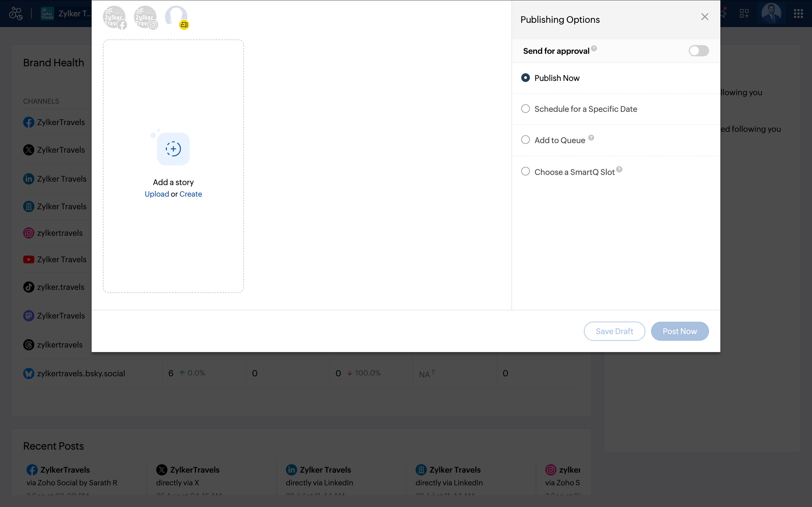The width and height of the screenshot is (812, 507).
Task: Select Schedule for a Specific Date option
Action: pyautogui.click(x=525, y=109)
